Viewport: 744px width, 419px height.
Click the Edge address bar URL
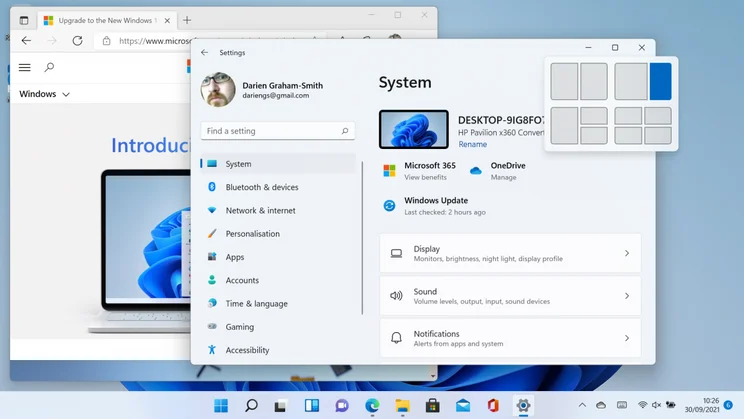155,41
